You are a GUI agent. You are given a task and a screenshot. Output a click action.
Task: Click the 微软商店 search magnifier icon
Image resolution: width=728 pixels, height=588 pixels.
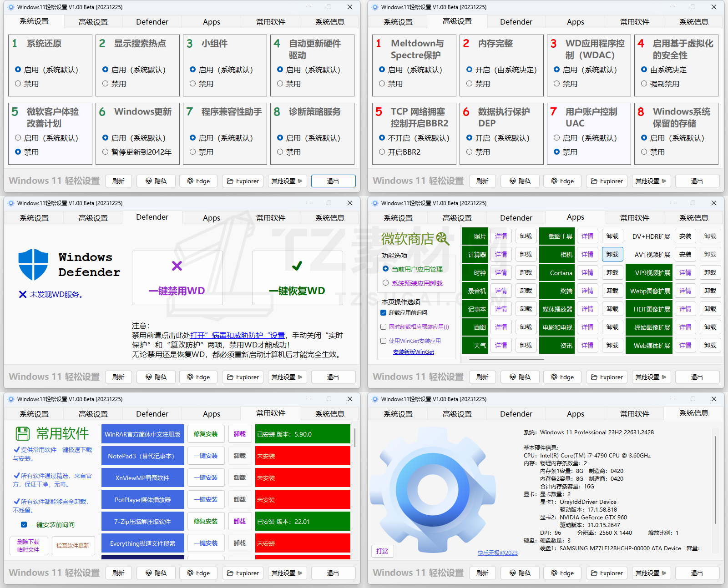pyautogui.click(x=443, y=239)
